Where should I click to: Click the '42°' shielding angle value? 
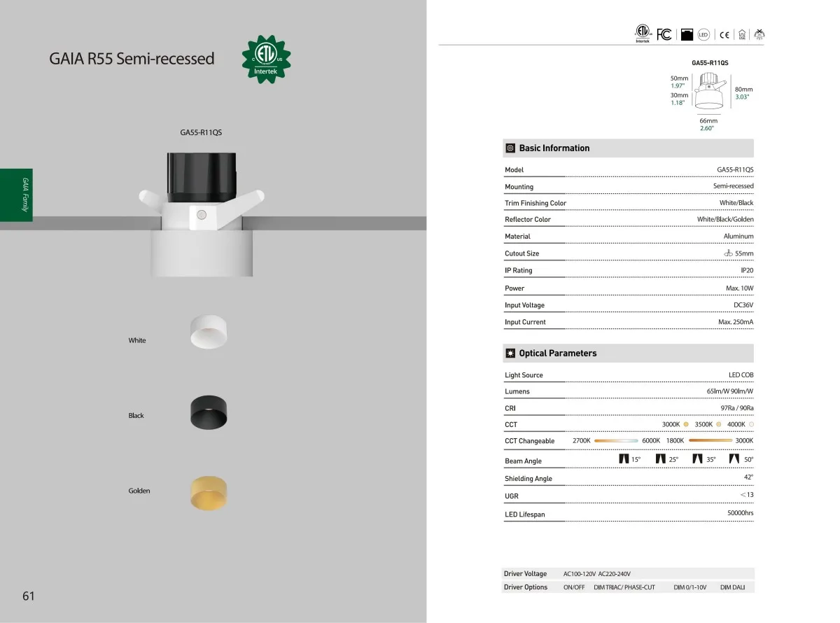coord(748,477)
